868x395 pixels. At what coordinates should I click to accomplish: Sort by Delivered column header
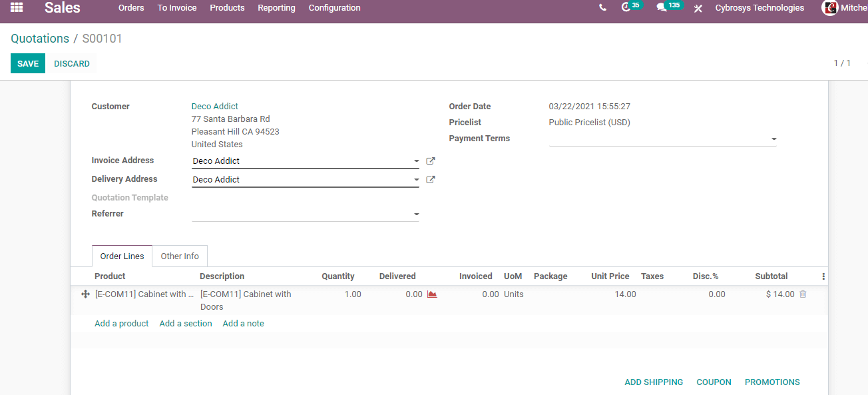[x=397, y=276]
